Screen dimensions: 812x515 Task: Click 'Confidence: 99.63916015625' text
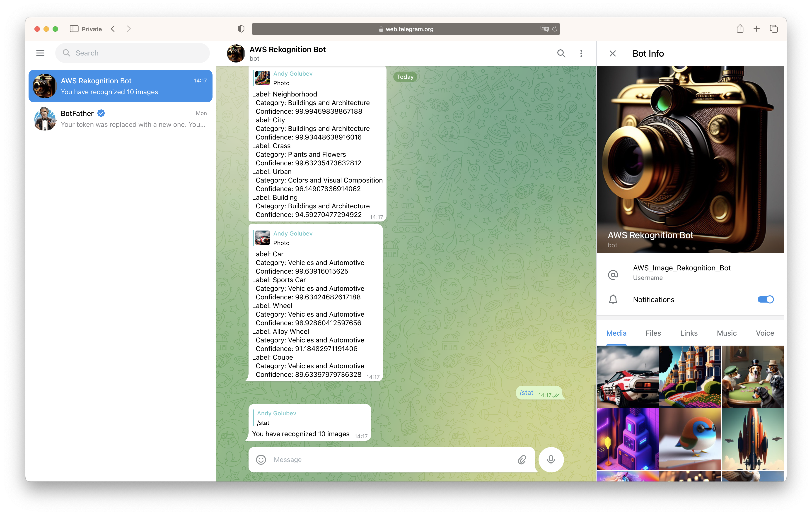tap(302, 271)
